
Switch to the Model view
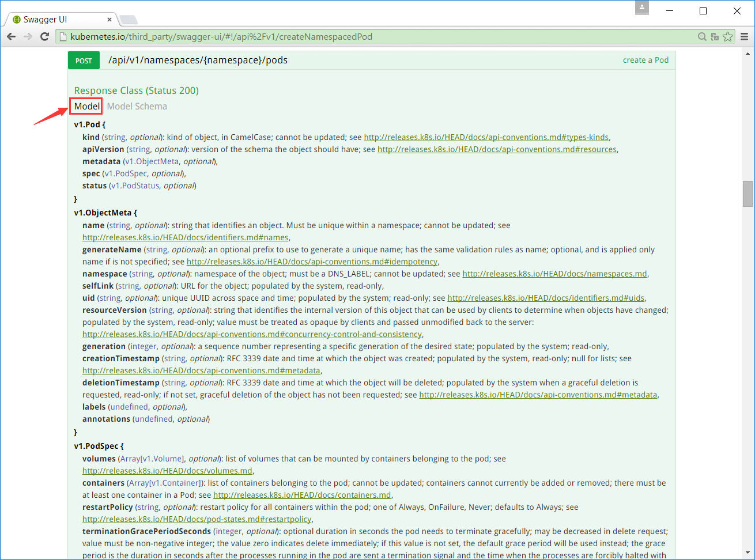[87, 106]
